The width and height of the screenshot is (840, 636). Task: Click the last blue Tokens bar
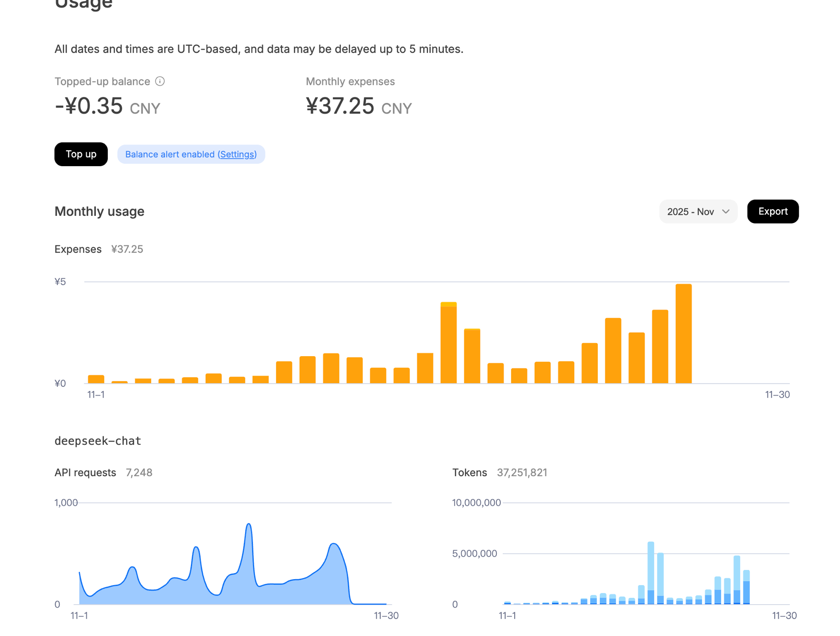[746, 589]
